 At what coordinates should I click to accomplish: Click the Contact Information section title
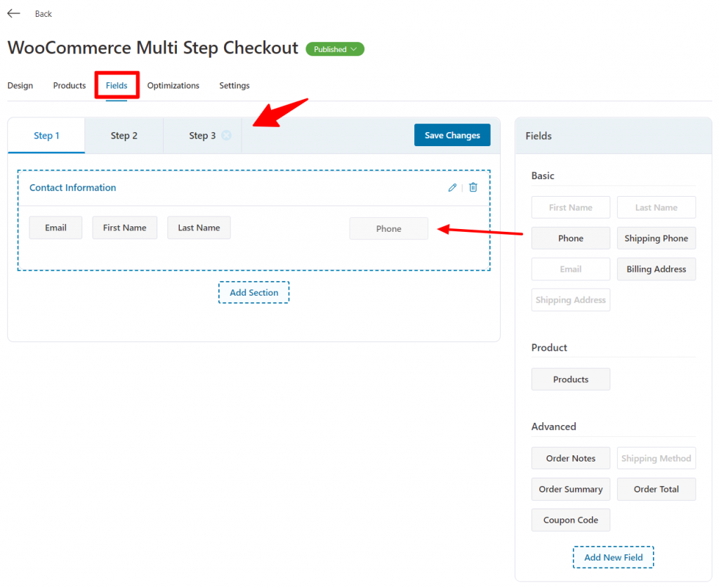point(73,188)
